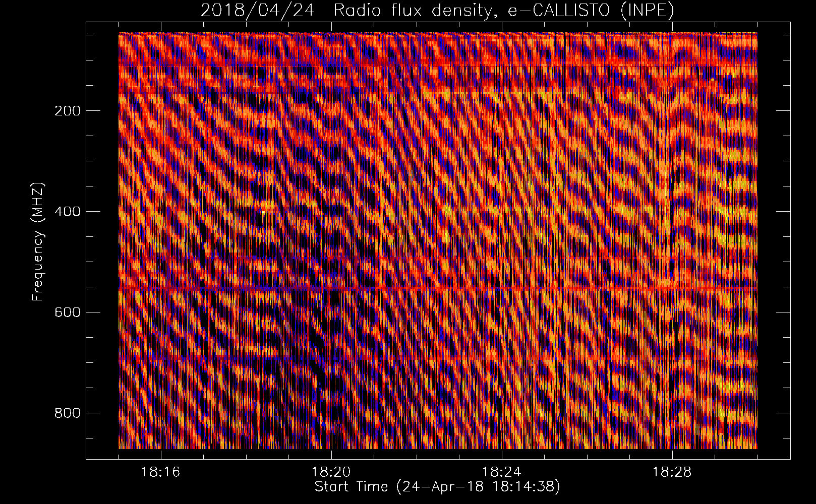Click the 18:20 time tick label
The image size is (816, 504).
coord(331,472)
